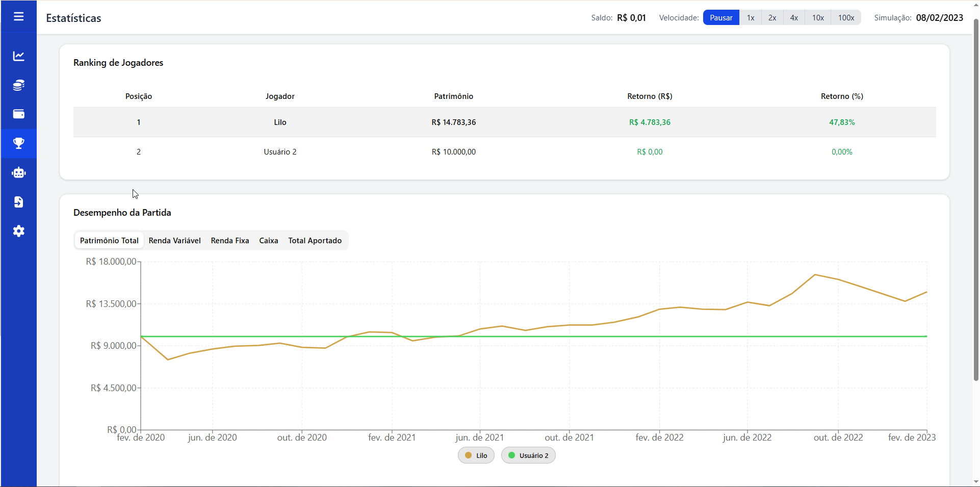Select the Caixa chart tab
980x487 pixels.
269,241
